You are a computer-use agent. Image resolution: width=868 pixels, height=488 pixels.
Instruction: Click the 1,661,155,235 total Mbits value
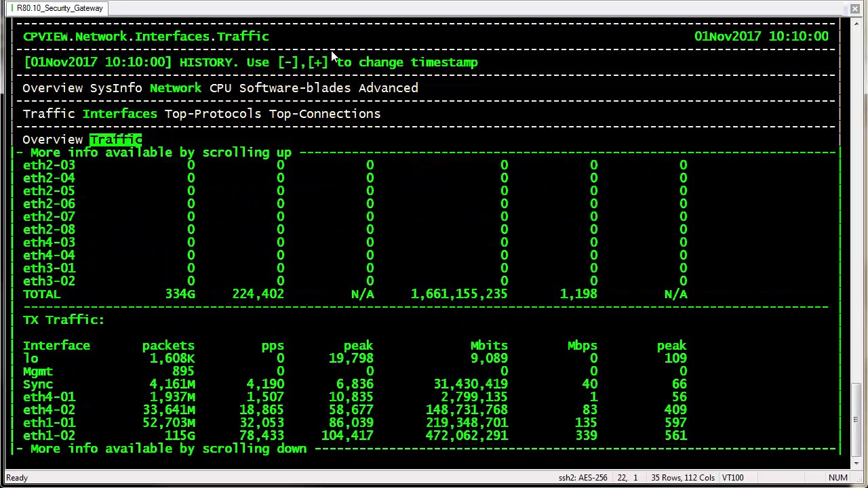click(x=459, y=294)
